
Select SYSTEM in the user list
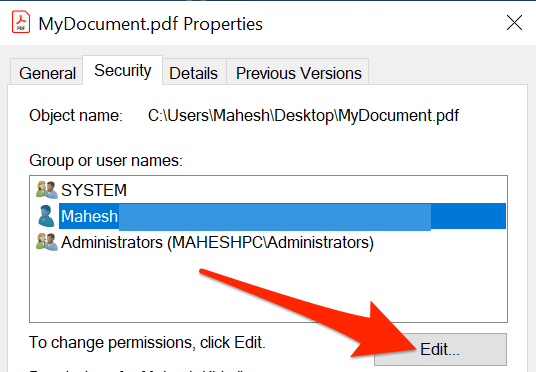click(x=94, y=190)
